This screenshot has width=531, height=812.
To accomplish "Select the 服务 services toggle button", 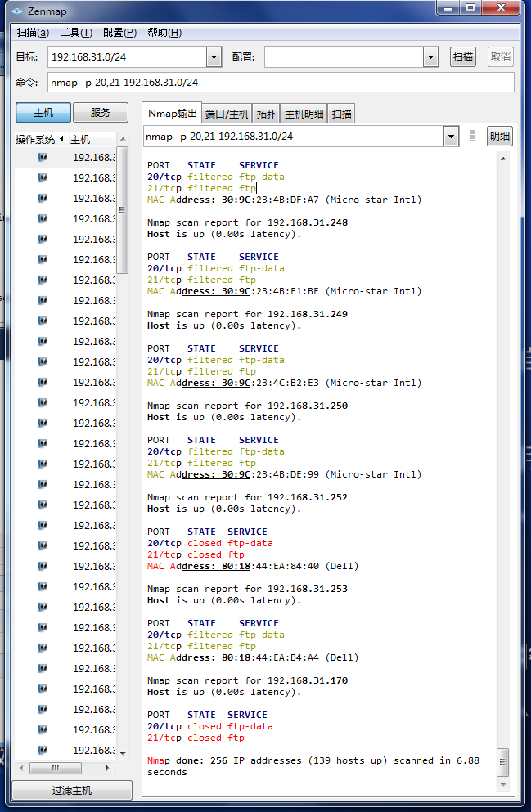I will point(101,112).
